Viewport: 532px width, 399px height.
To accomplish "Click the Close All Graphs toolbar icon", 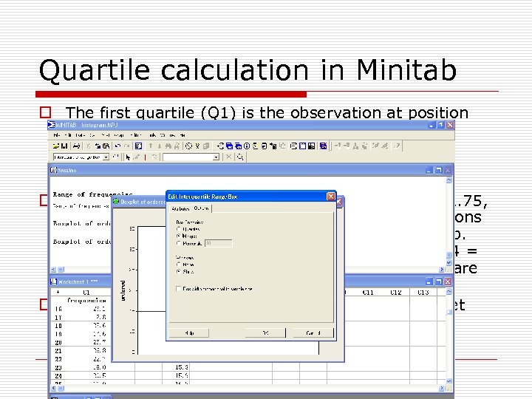I will point(324,146).
